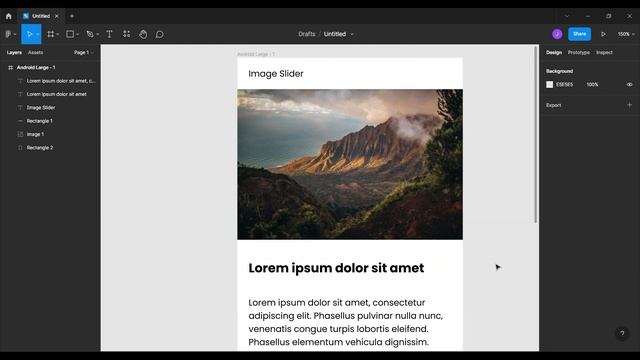Click the mountain landscape image on canvas
Image resolution: width=640 pixels, height=360 pixels.
coord(350,164)
